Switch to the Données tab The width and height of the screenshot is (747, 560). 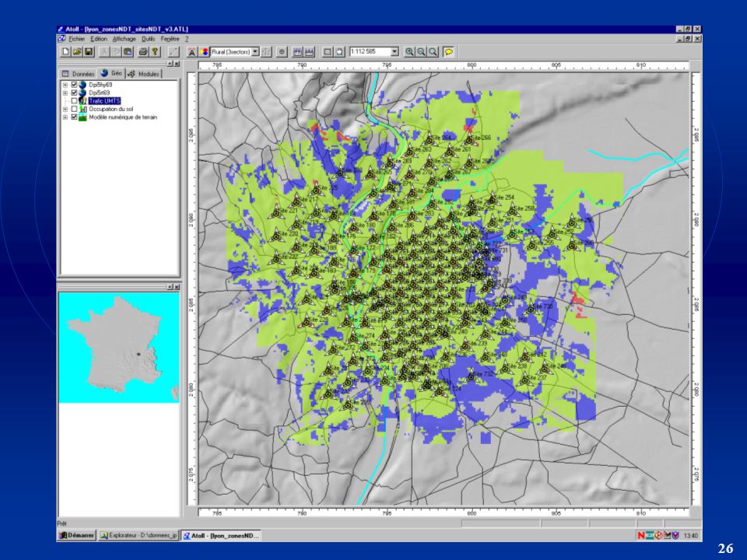(79, 74)
